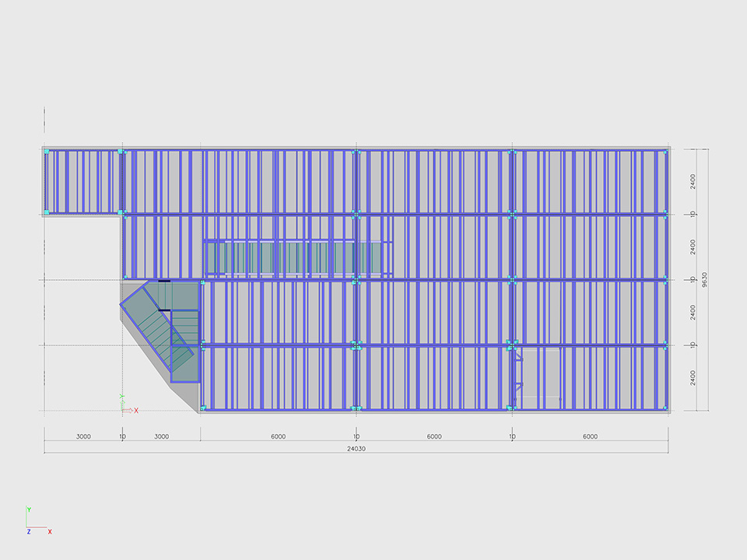Click the rightmost 6000 dimension label
747x560 pixels.
pos(590,436)
